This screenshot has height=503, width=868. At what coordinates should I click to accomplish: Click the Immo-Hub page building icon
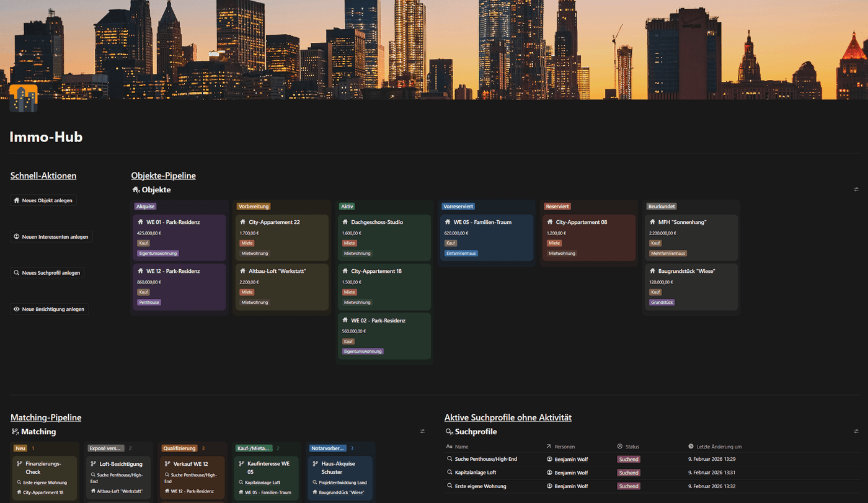coord(24,98)
